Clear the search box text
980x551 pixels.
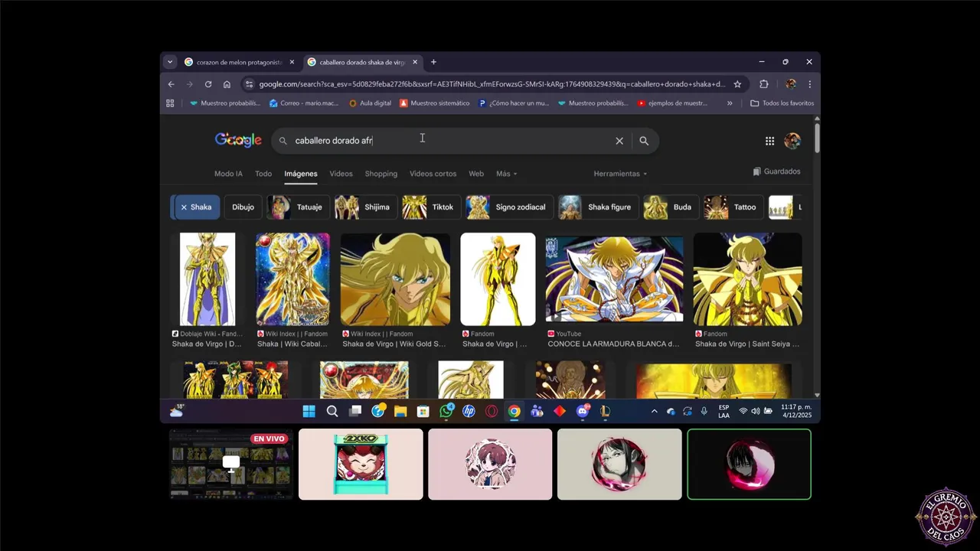coord(619,141)
